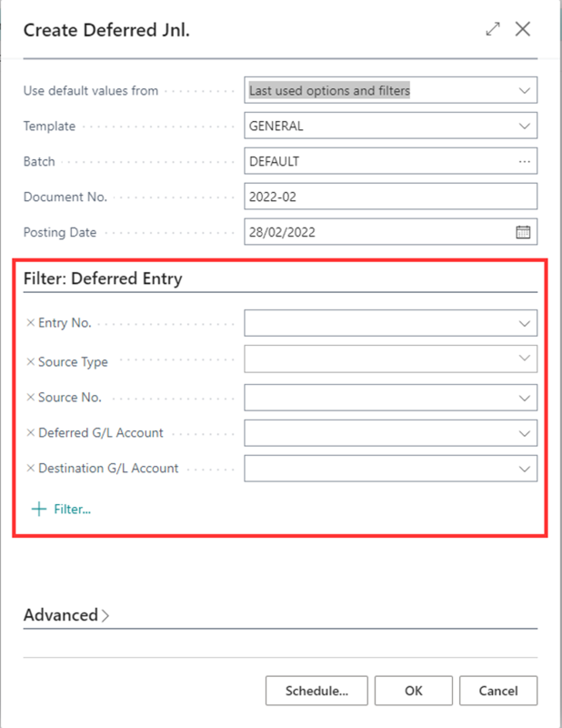Close the Create Deferred Jnl. dialog
The width and height of the screenshot is (562, 728).
523,29
